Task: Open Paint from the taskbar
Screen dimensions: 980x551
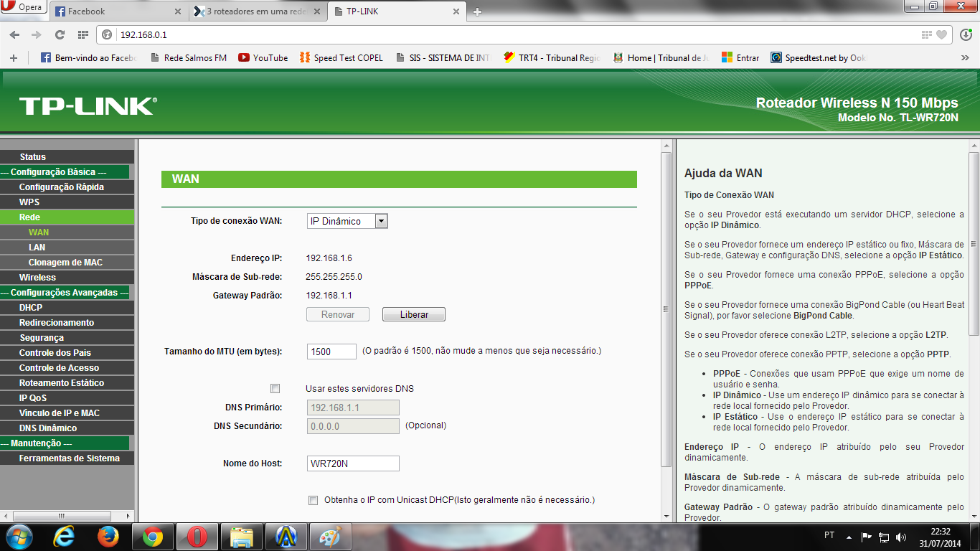Action: tap(330, 537)
